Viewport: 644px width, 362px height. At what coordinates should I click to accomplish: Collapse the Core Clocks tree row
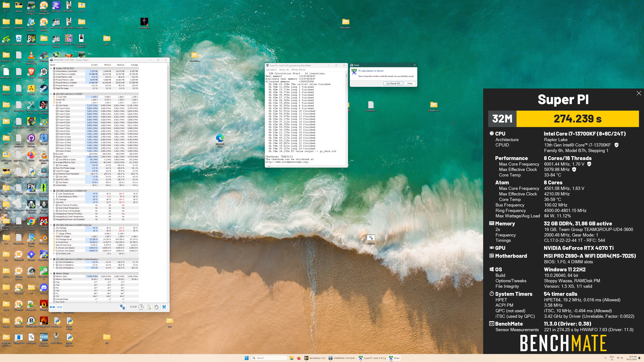click(x=54, y=105)
